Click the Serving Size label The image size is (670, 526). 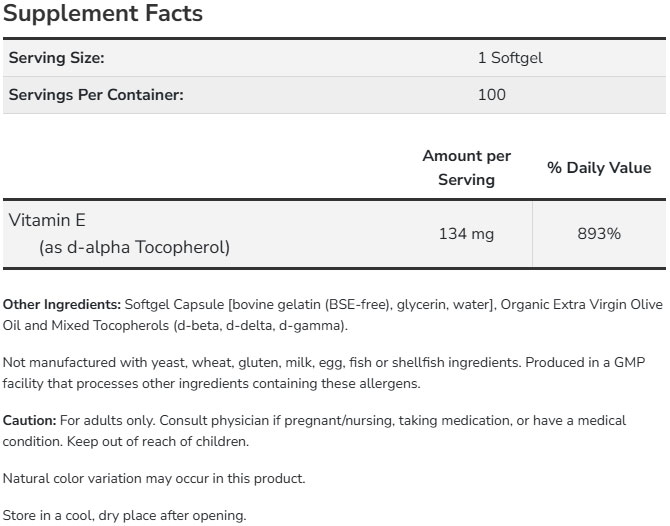click(56, 58)
